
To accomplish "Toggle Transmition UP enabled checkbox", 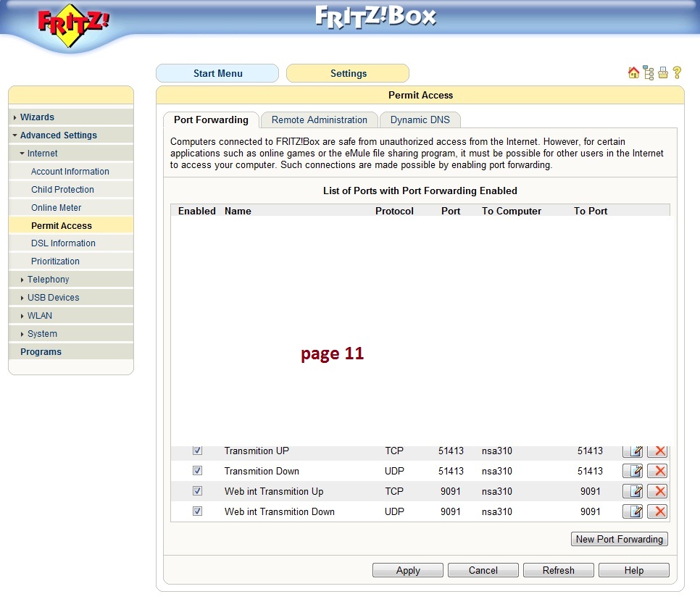I will click(x=197, y=451).
